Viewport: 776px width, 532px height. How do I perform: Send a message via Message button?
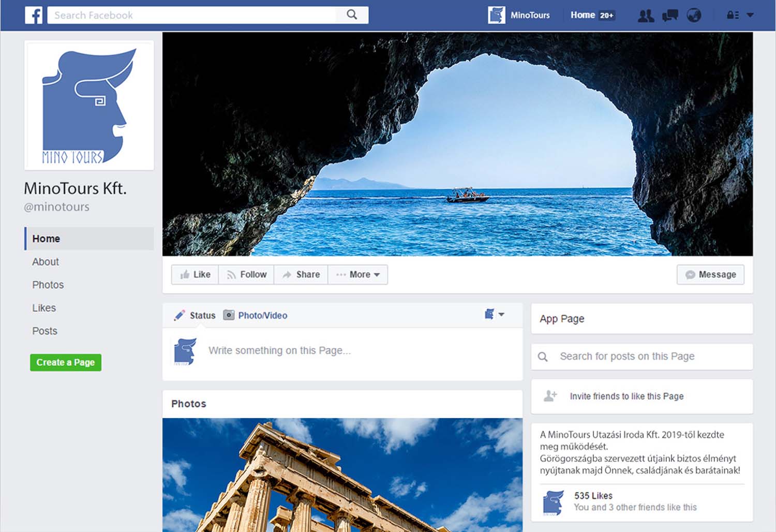pyautogui.click(x=710, y=275)
